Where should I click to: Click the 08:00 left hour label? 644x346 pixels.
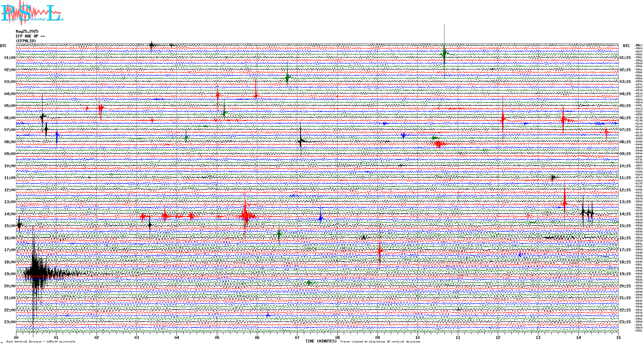tap(10, 142)
